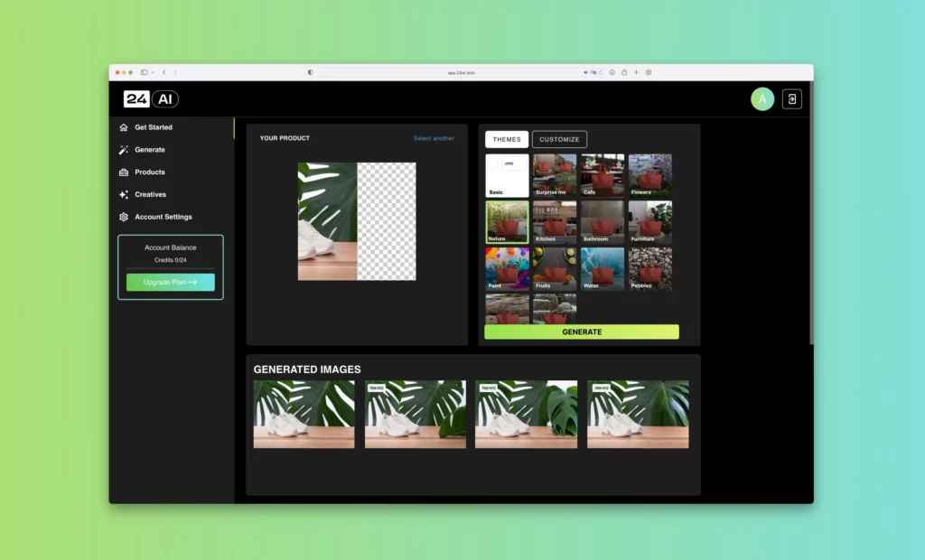925x560 pixels.
Task: Click the logout icon in header
Action: tap(791, 99)
